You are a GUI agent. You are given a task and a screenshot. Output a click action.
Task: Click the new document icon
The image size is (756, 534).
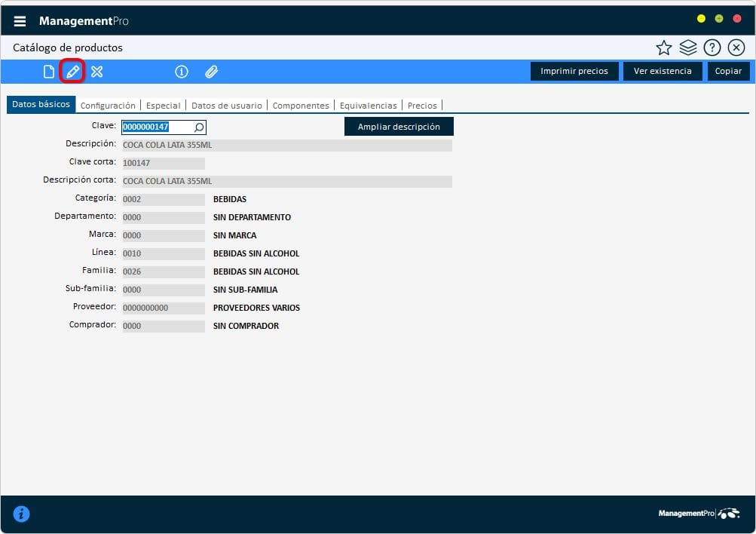coord(49,72)
